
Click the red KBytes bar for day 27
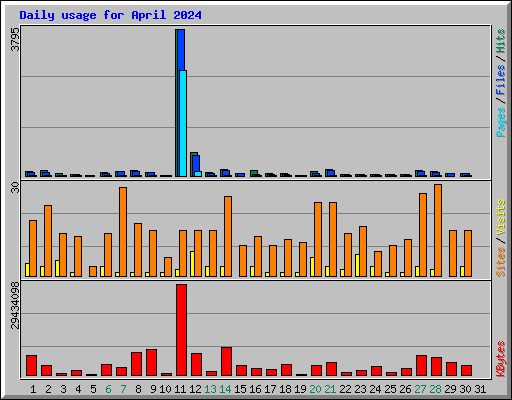(x=421, y=366)
